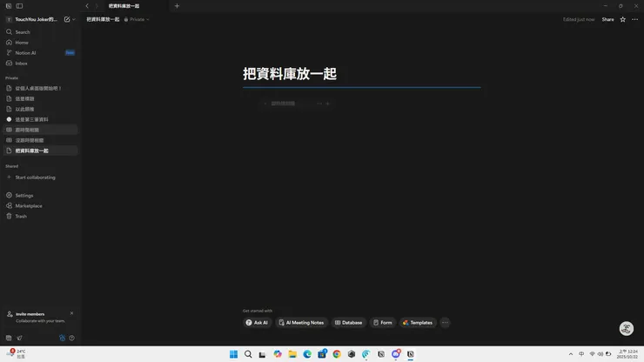644x362 pixels.
Task: Expand the workspace chevron next to compose icon
Action: [x=74, y=19]
